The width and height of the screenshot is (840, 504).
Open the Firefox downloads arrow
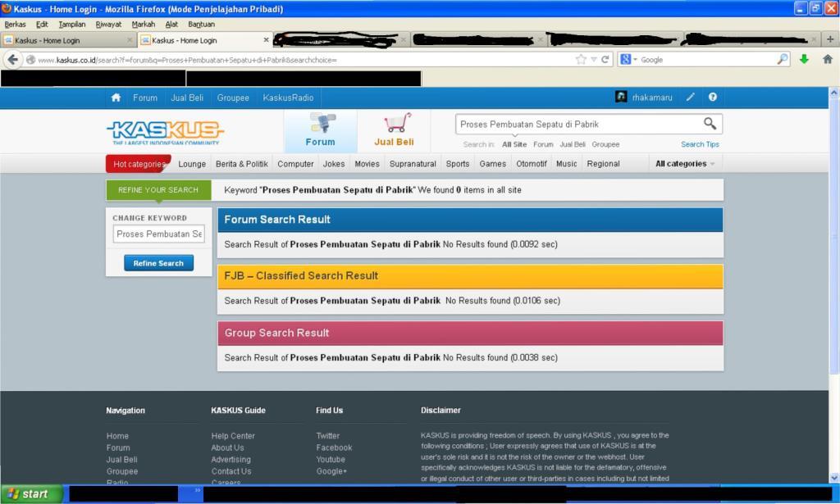[x=804, y=59]
